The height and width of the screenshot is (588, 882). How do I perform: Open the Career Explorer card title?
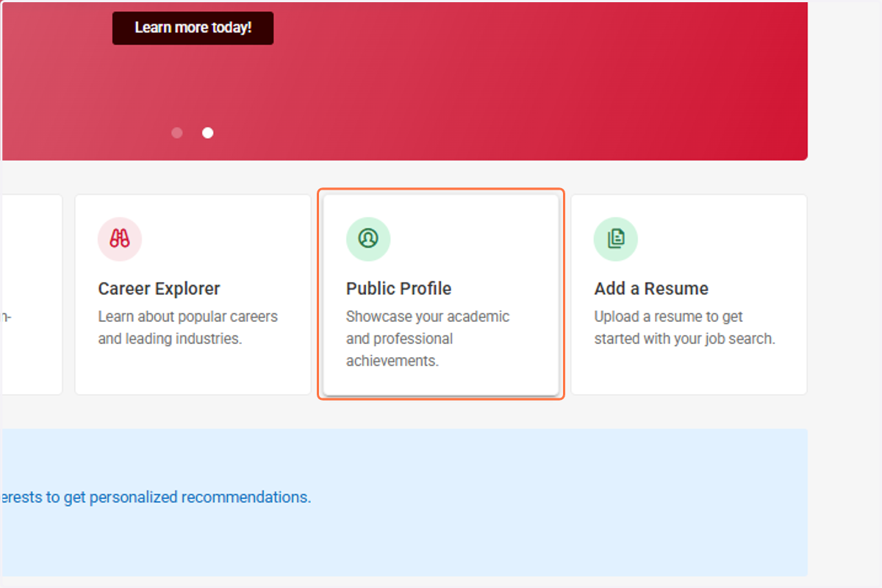click(x=159, y=289)
